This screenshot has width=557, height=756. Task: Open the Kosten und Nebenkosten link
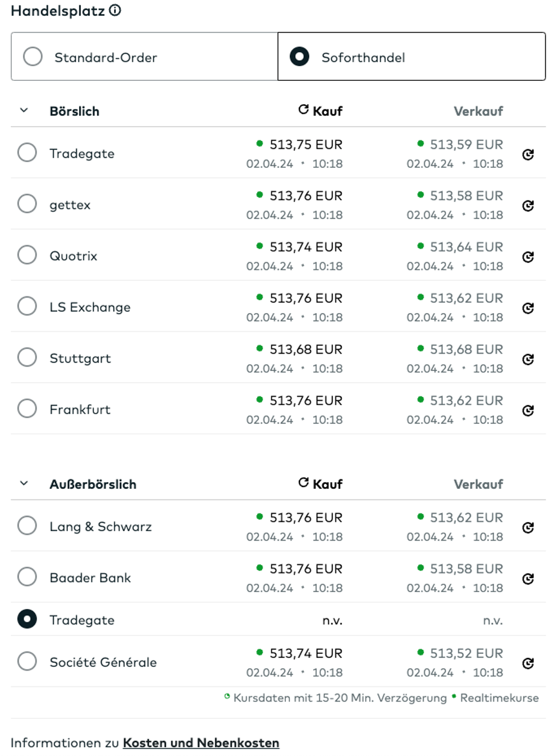201,743
